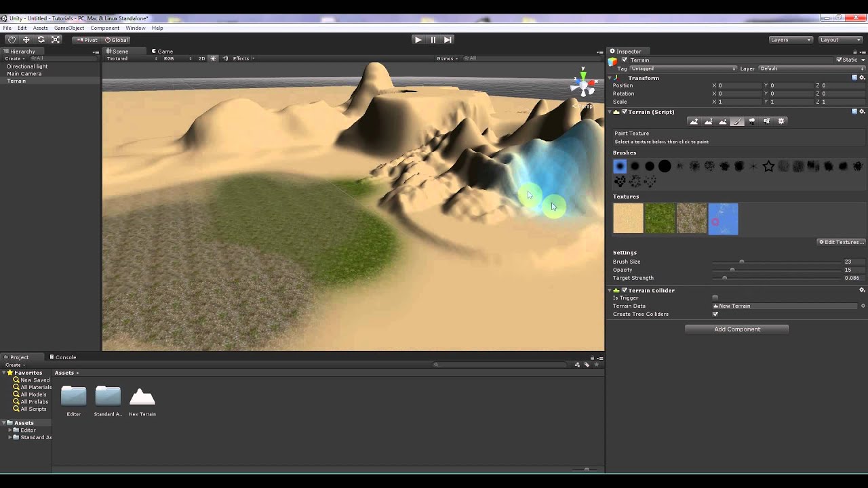Pick the star-shaped brush
868x488 pixels.
pos(768,166)
